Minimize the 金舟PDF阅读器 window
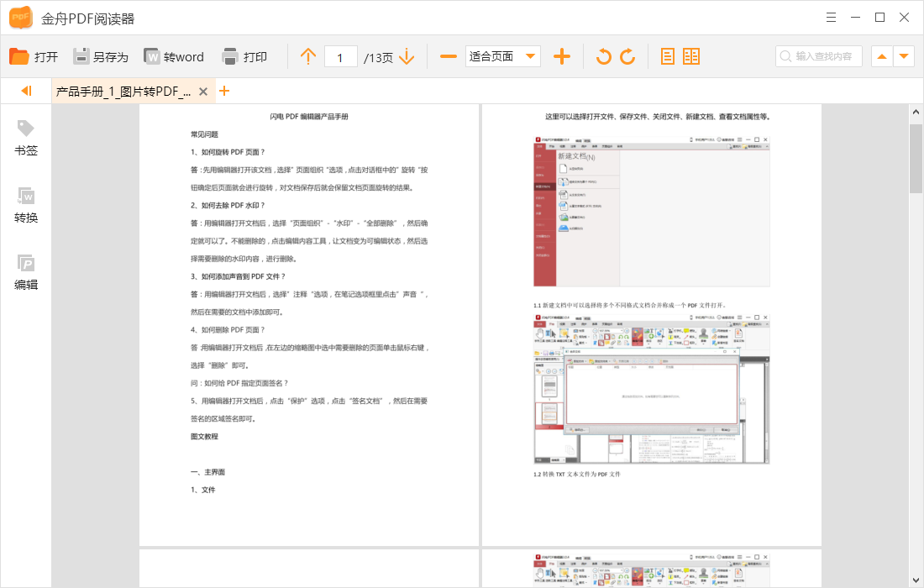The height and width of the screenshot is (588, 924). pos(856,18)
